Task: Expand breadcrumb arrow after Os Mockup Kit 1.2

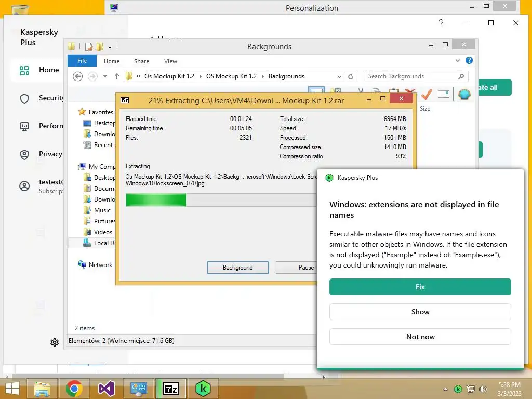Action: (x=200, y=77)
